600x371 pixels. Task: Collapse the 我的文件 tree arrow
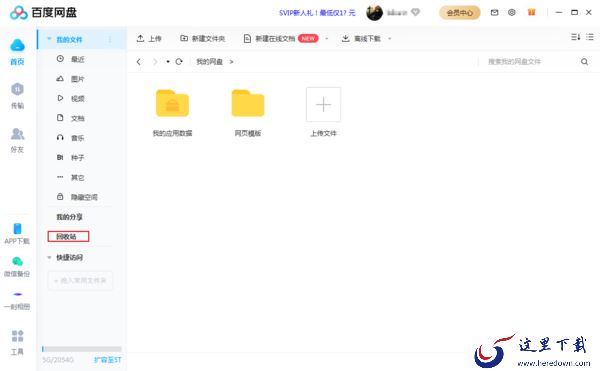click(49, 39)
